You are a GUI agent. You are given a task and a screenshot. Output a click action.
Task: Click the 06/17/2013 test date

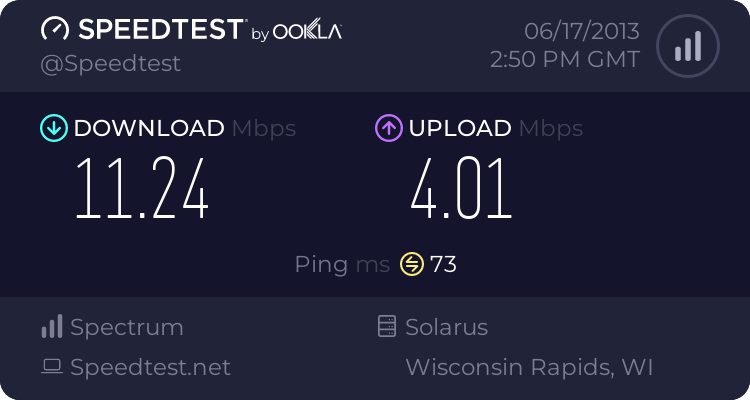[582, 32]
